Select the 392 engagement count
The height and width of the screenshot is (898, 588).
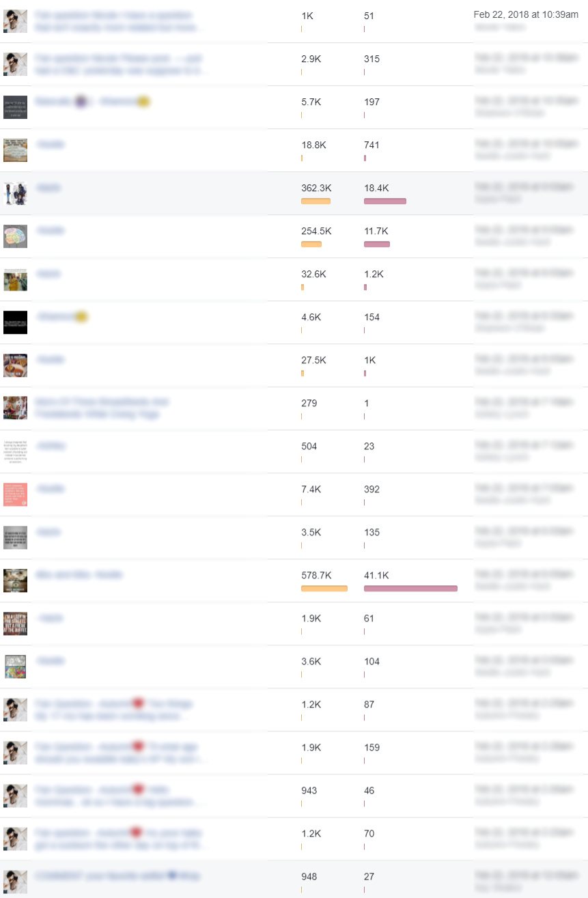(372, 489)
